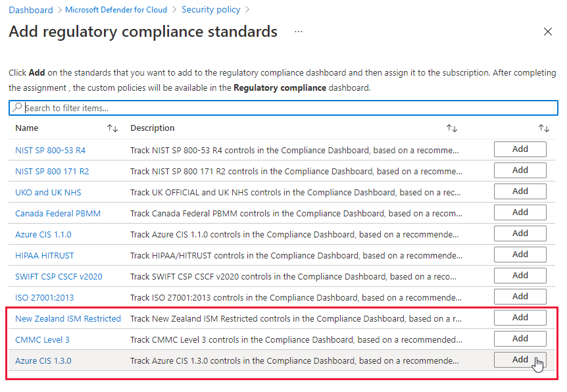Click the Add regulatory compliance standards heading
This screenshot has height=392, width=567.
click(143, 32)
